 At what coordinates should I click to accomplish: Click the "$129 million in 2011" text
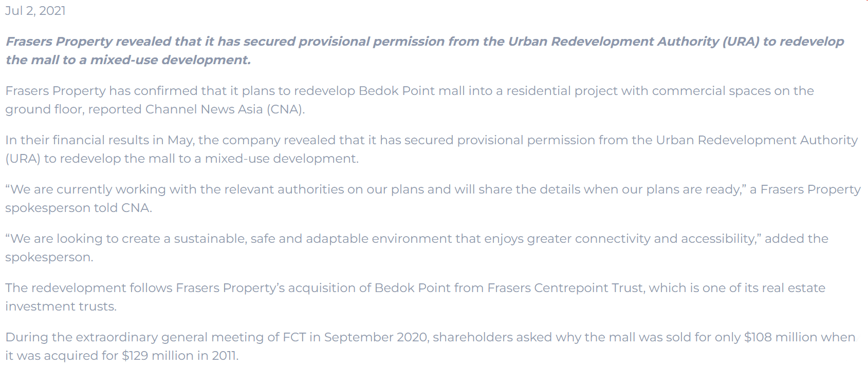coord(179,356)
